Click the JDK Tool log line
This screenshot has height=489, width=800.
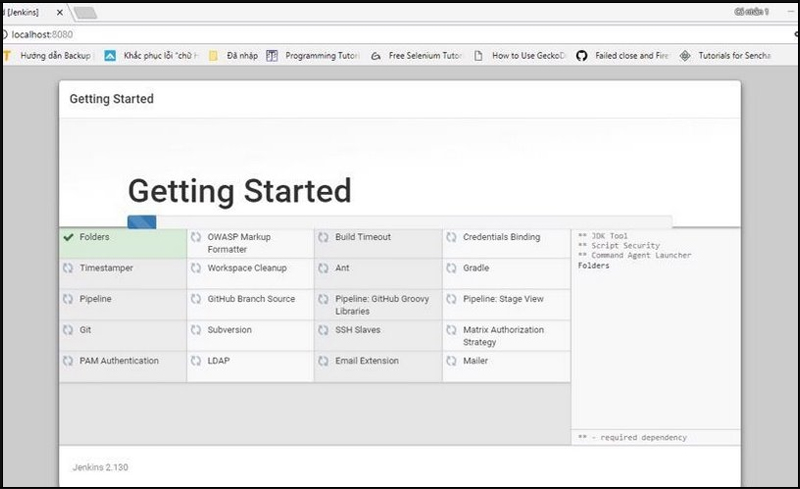[603, 236]
